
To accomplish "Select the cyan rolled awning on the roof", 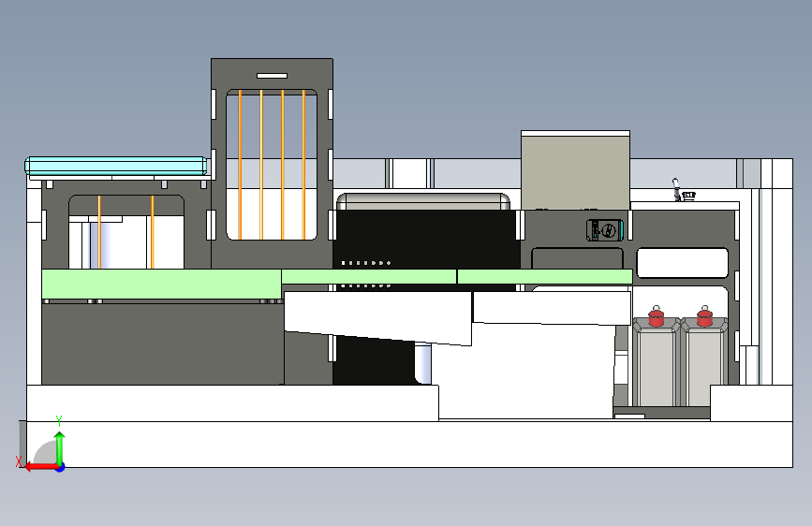I will pos(116,166).
